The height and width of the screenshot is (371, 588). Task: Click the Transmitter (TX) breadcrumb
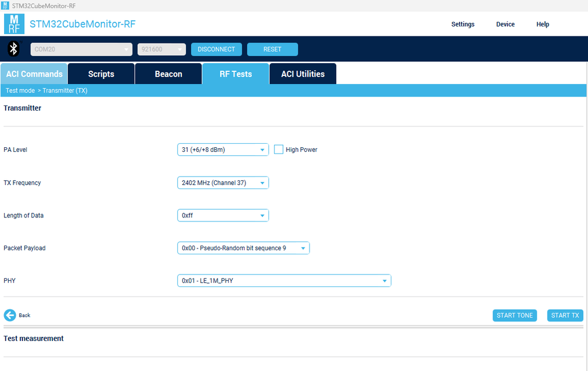[65, 91]
